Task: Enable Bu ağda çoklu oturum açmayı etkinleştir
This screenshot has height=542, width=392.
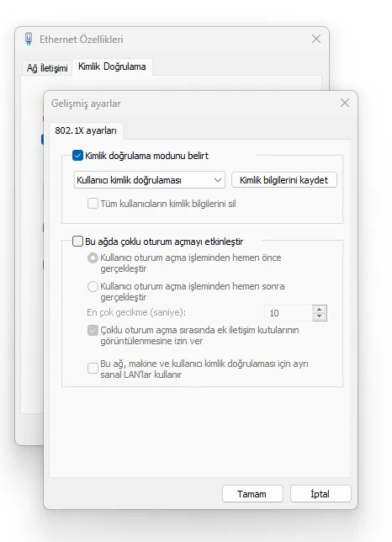Action: 77,241
